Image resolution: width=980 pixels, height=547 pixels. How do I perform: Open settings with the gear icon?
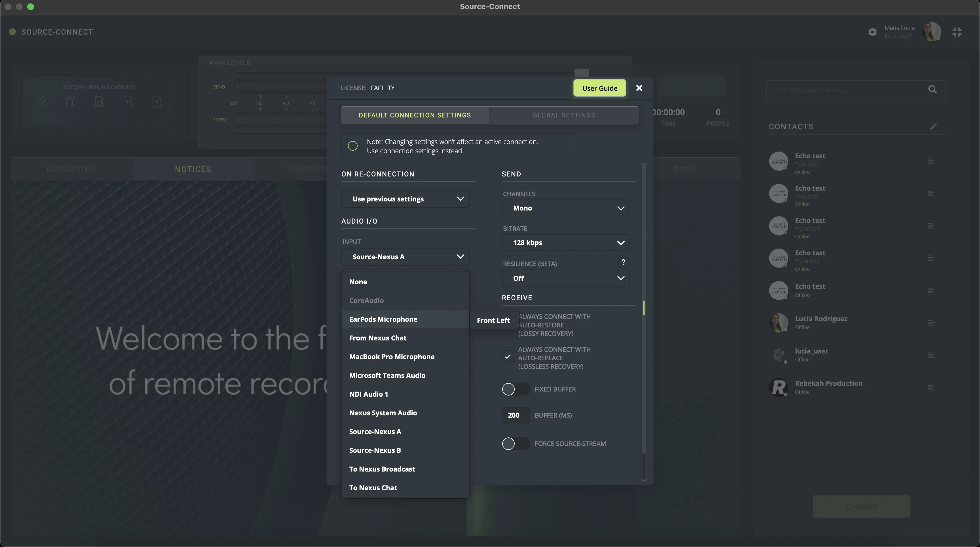[872, 32]
